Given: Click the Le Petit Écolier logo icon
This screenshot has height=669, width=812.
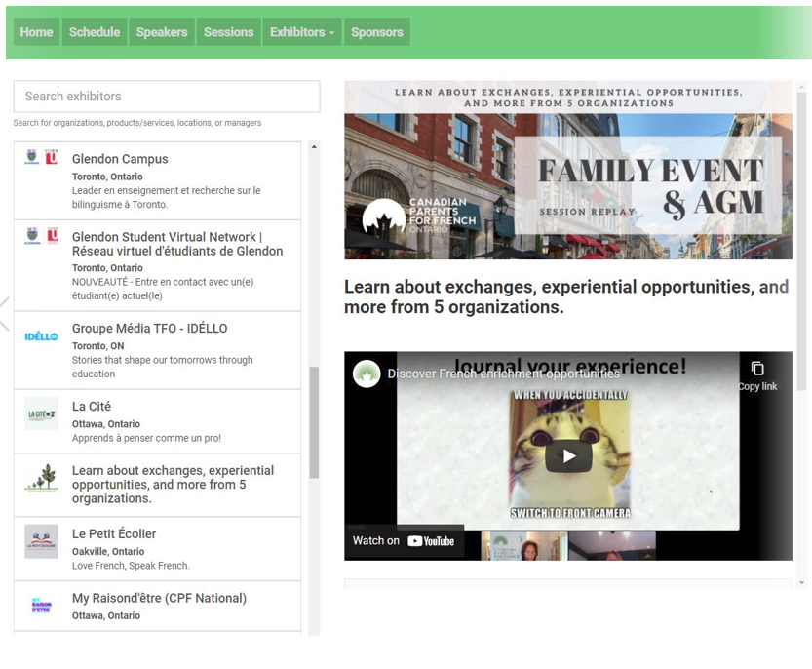Looking at the screenshot, I should click(41, 540).
